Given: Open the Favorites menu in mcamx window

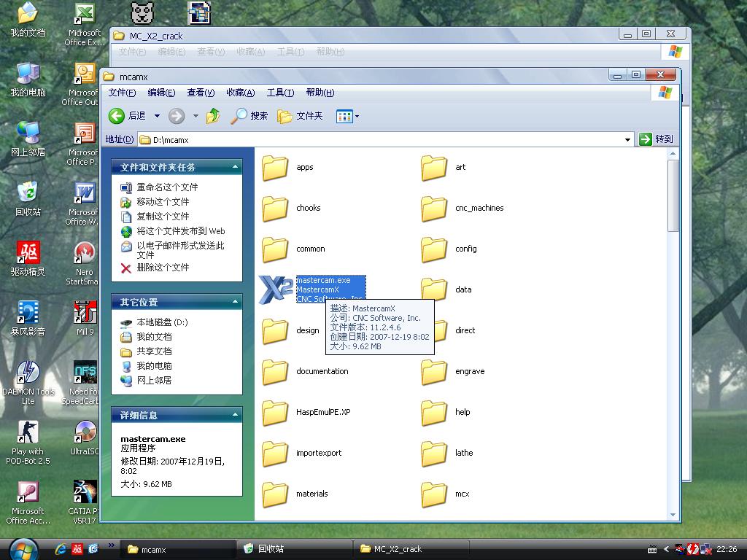Looking at the screenshot, I should pyautogui.click(x=241, y=93).
